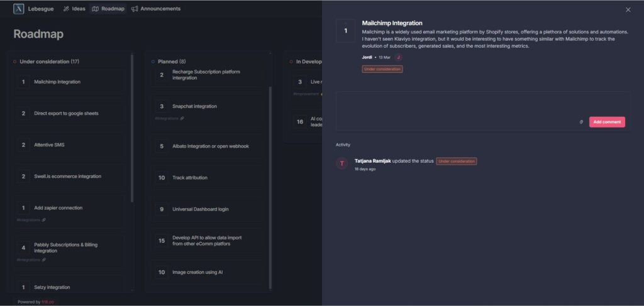Screen dimensions: 644x306
Task: Upvote Universal Dashboard login idea
Action: (162, 209)
